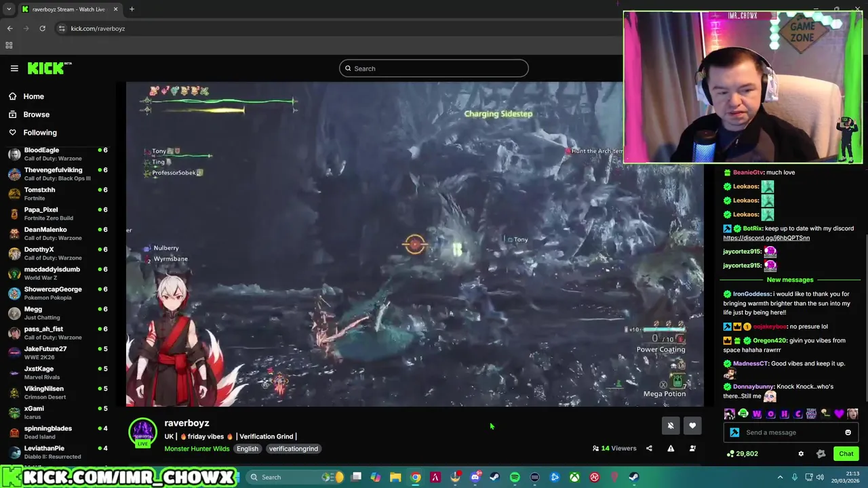
Task: Open Spotify from the taskbar
Action: [x=515, y=477]
